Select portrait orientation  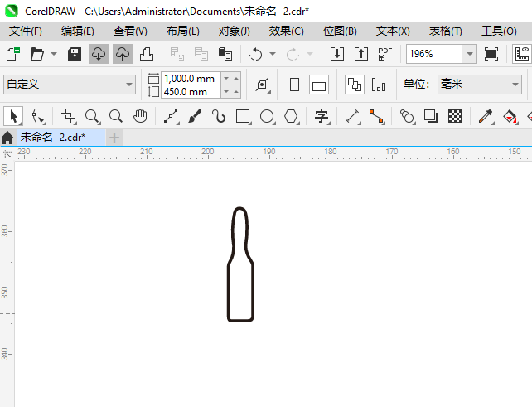[x=294, y=85]
